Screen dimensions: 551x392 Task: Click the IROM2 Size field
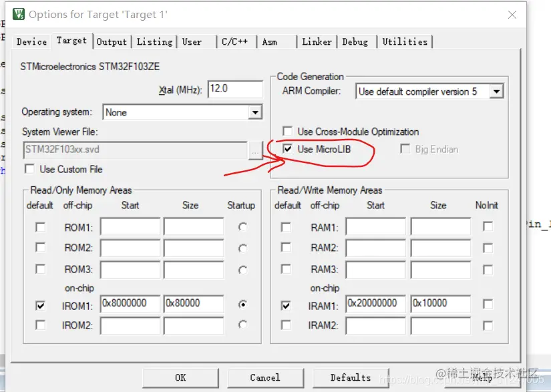click(194, 326)
